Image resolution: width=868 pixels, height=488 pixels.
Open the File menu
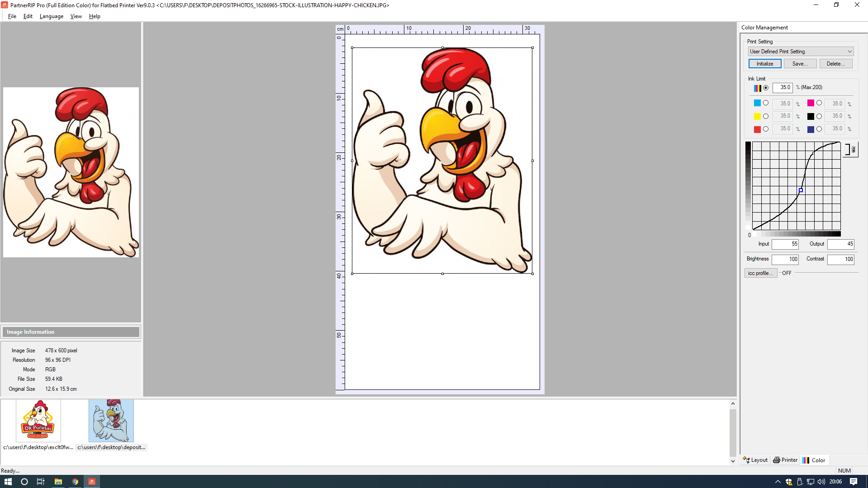click(x=12, y=16)
